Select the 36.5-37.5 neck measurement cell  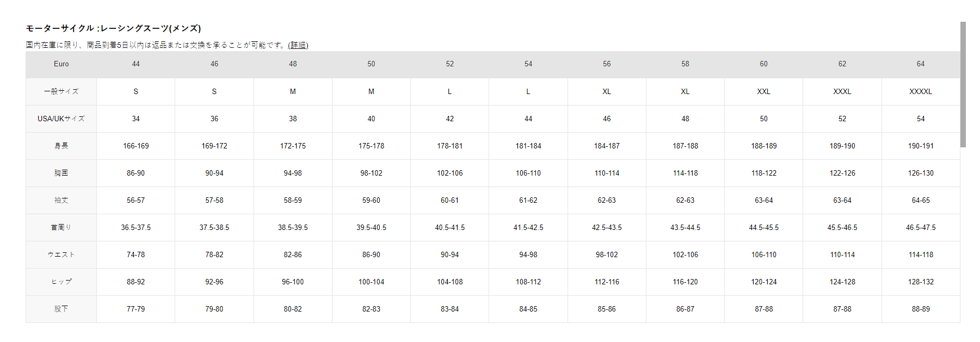point(135,227)
